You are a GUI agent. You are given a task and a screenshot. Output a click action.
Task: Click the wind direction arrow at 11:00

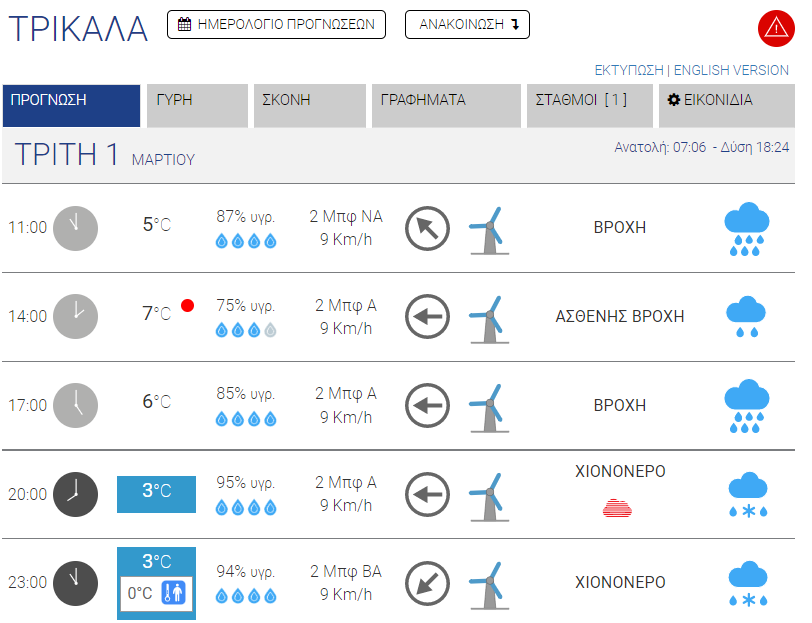click(x=427, y=228)
